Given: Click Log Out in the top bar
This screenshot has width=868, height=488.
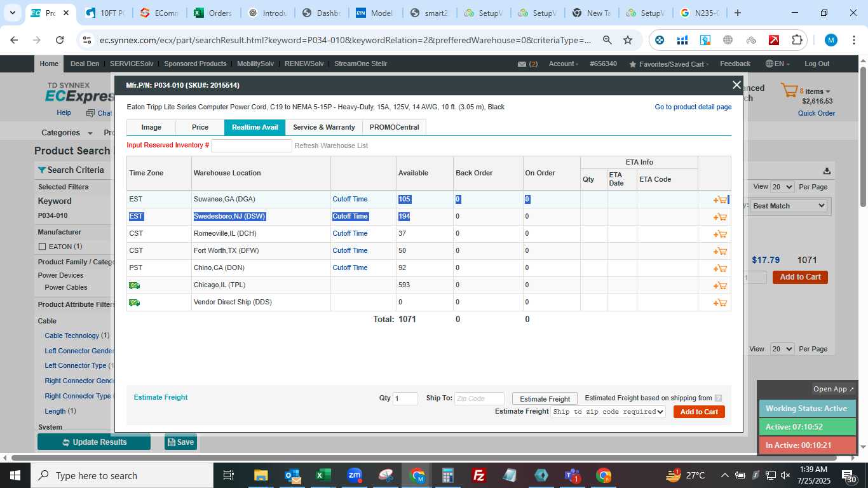Looking at the screenshot, I should click(x=817, y=64).
